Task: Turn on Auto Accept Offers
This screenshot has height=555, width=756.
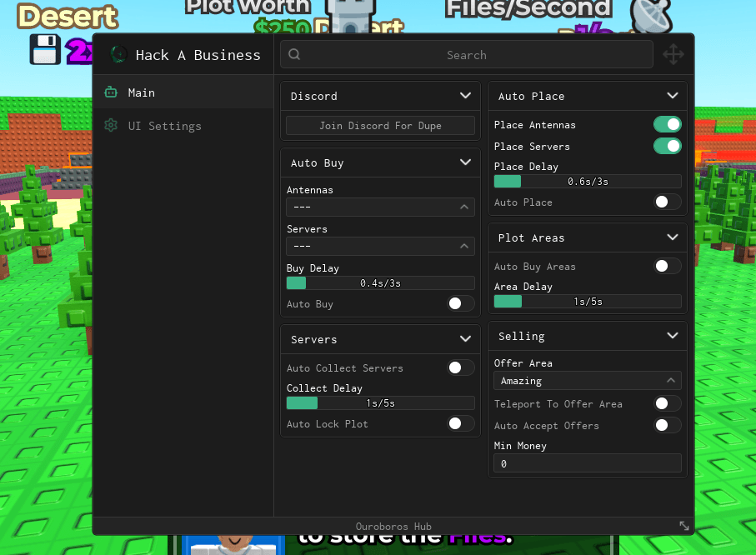Action: (x=668, y=425)
